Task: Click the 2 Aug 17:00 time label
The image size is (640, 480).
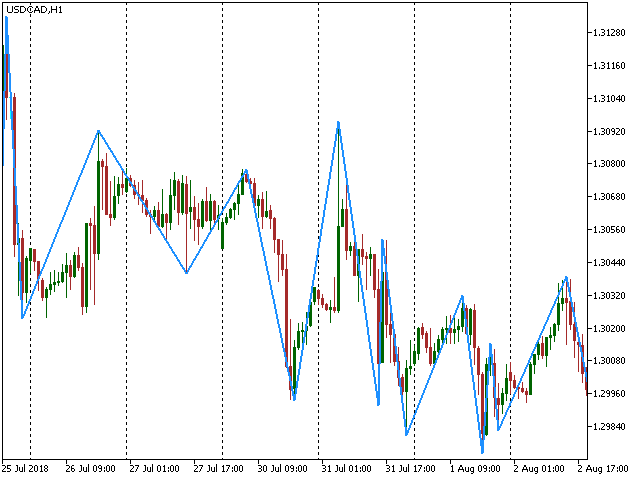Action: 603,469
